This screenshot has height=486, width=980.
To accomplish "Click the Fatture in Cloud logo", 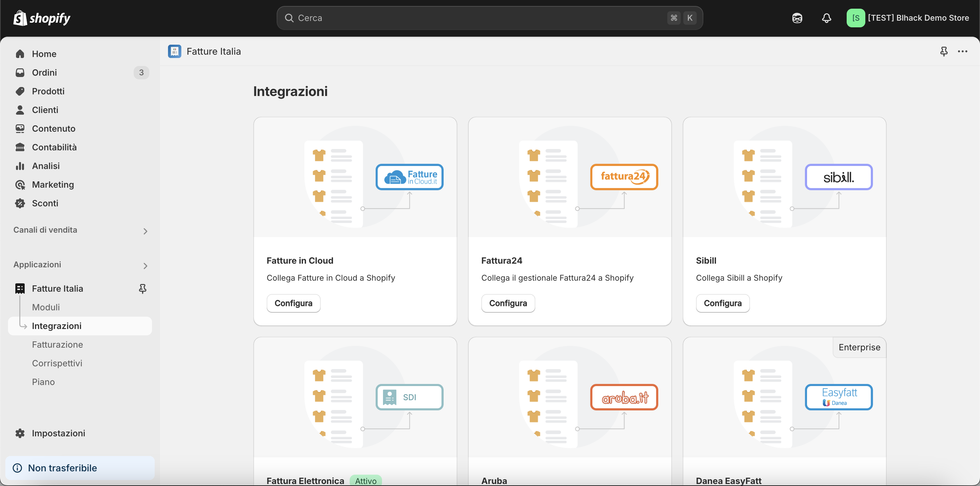I will 410,177.
